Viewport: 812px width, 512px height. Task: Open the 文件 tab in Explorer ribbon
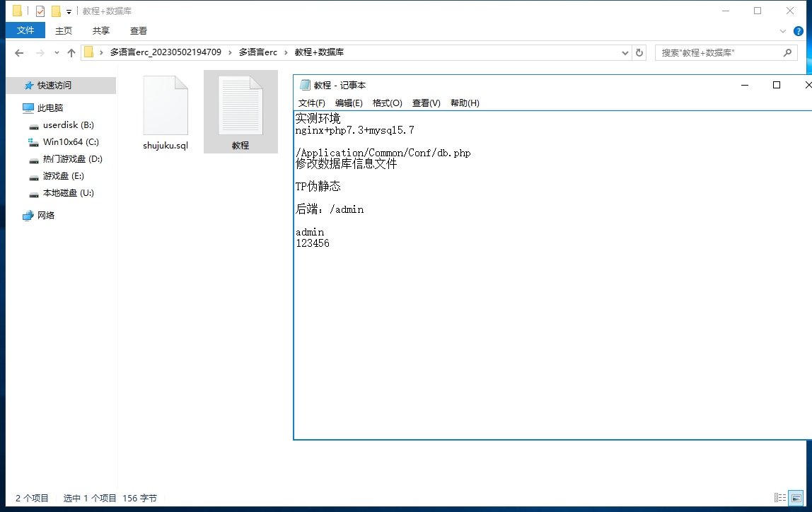click(x=25, y=30)
